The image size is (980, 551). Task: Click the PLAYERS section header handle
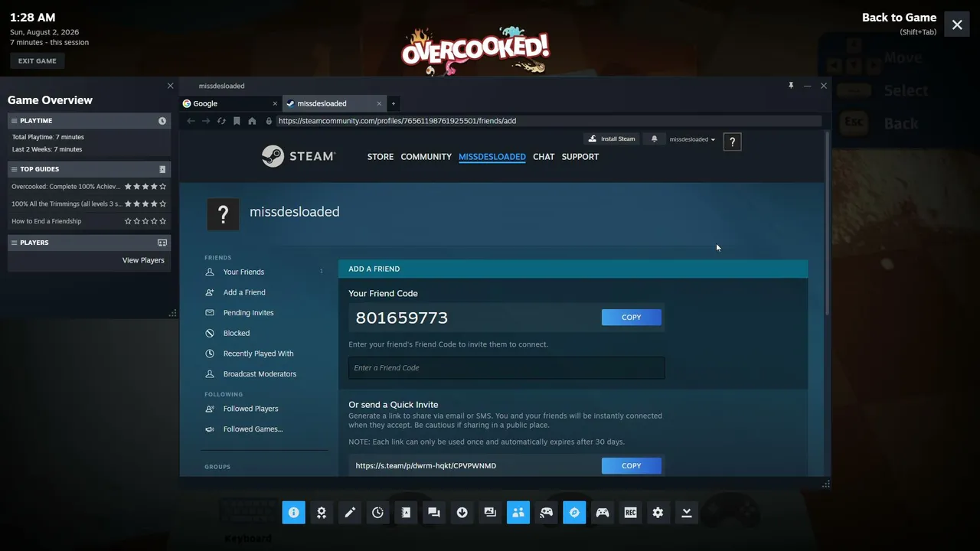(x=14, y=243)
